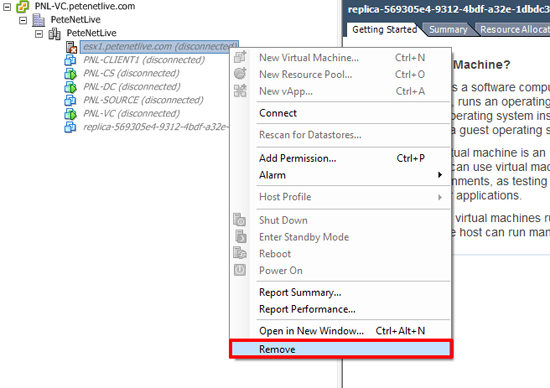Click the vCenter server icon for PNL-VC.petenetlive.com
The width and height of the screenshot is (550, 388).
tap(23, 6)
